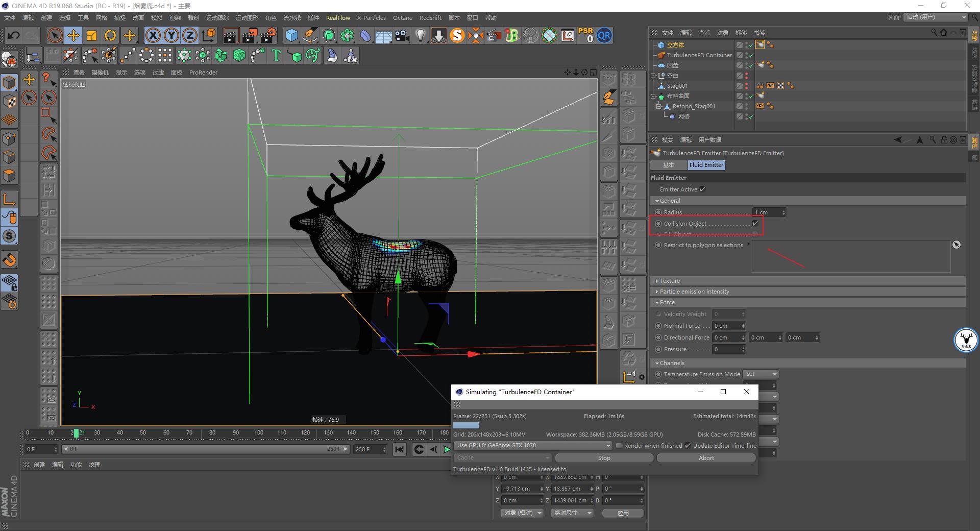Click Abort to cancel the simulation
This screenshot has width=980, height=531.
(706, 457)
